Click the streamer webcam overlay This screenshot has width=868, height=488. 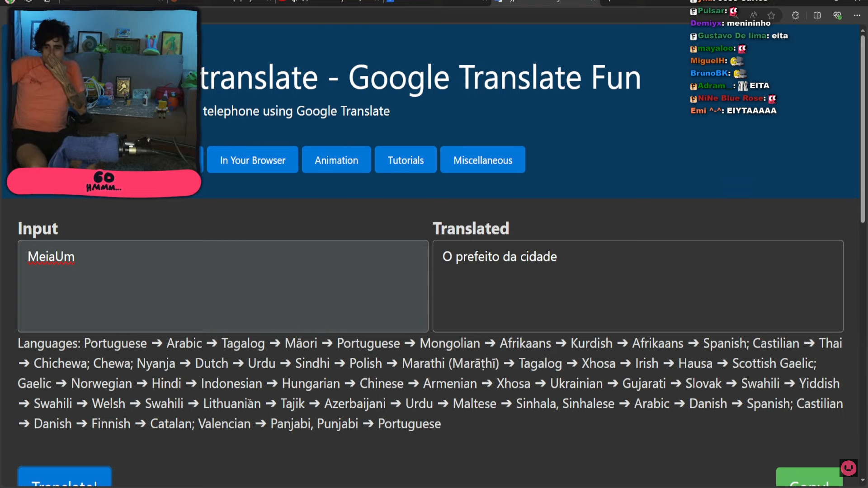105,89
